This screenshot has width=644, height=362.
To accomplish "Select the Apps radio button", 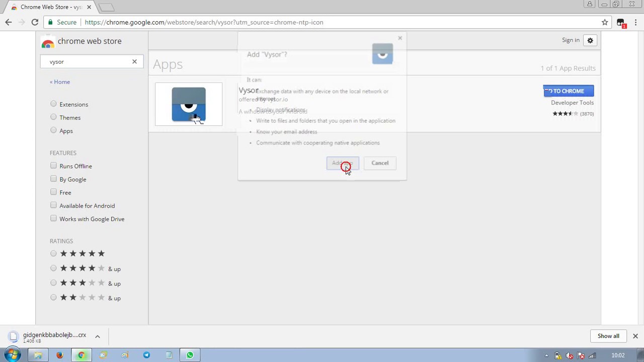I will (x=53, y=130).
